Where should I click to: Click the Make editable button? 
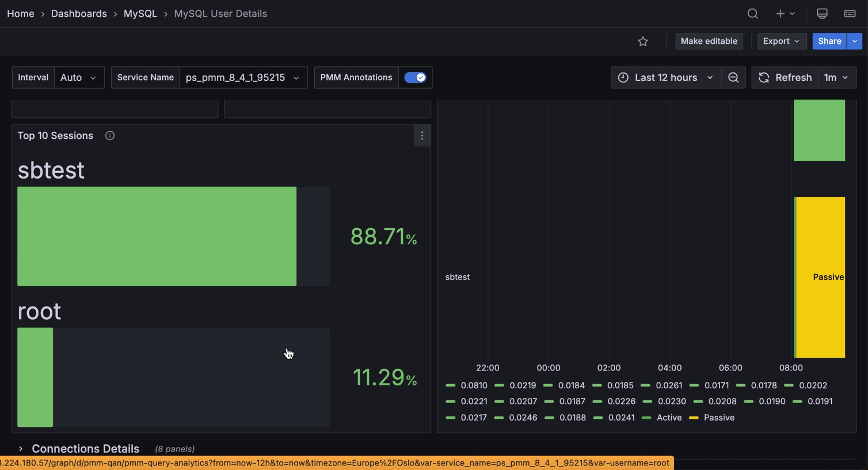(709, 41)
